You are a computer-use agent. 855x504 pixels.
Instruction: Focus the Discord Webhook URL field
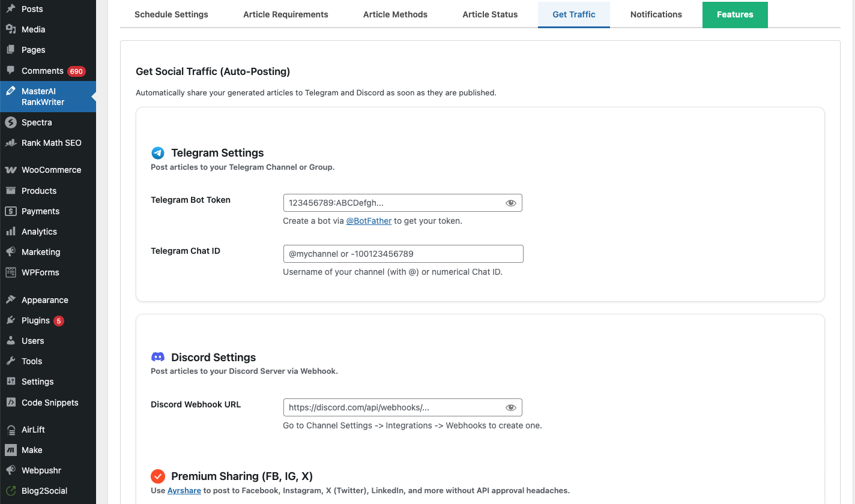[403, 407]
